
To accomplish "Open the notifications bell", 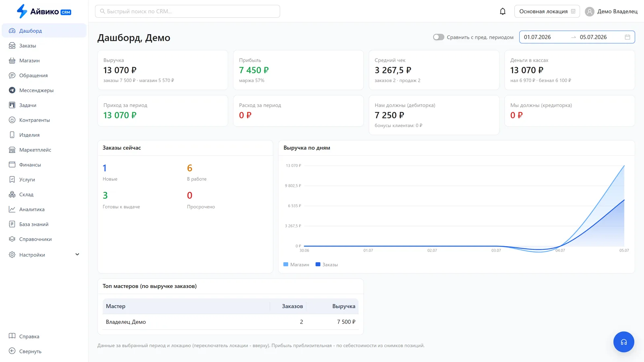I will click(x=503, y=11).
